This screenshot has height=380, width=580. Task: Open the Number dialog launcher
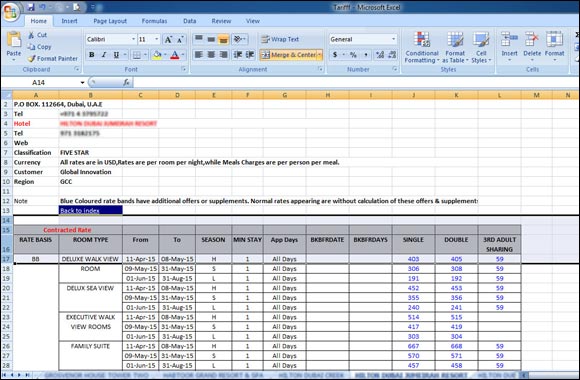point(395,69)
